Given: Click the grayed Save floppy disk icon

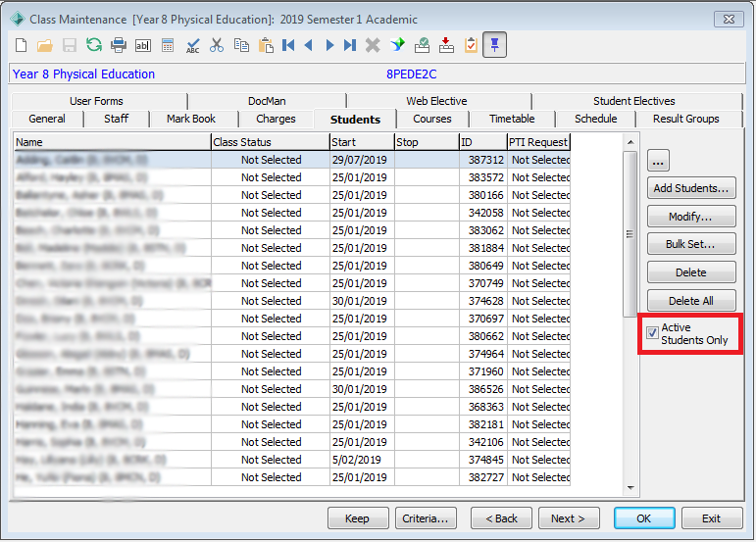Looking at the screenshot, I should click(x=70, y=45).
